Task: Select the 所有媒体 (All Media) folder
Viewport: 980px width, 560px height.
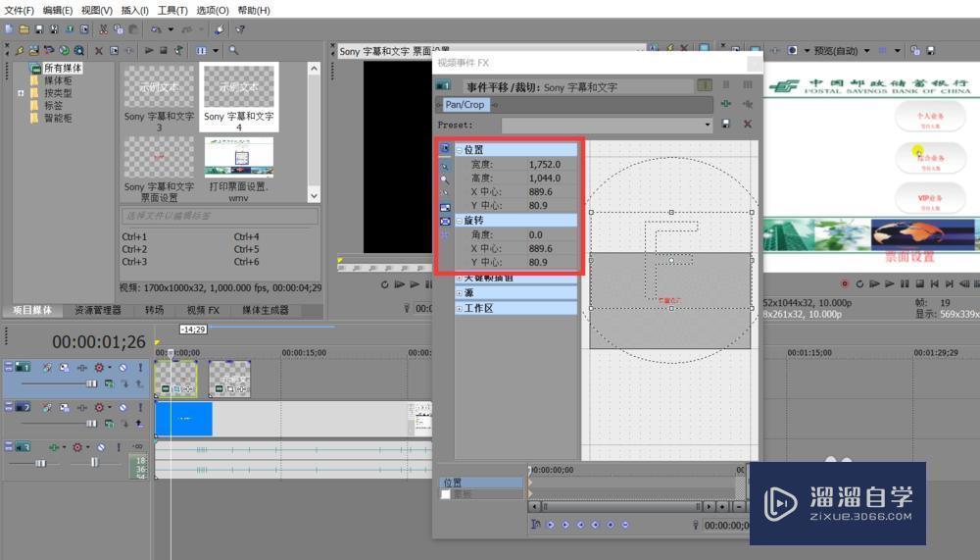Action: (62, 69)
